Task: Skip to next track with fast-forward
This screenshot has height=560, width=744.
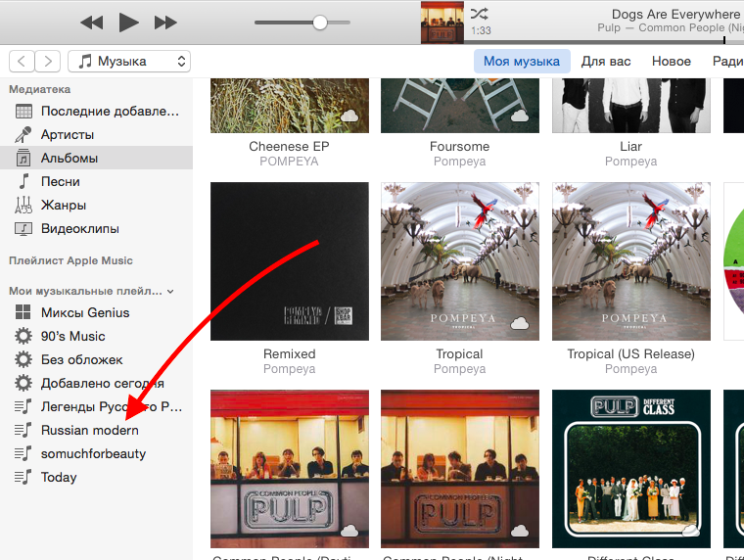Action: 165,23
